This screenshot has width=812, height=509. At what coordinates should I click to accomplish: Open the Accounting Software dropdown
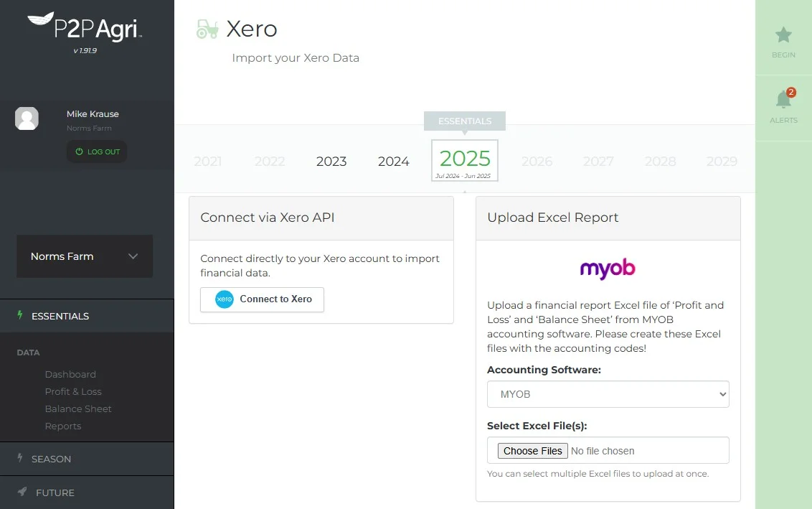pyautogui.click(x=607, y=394)
